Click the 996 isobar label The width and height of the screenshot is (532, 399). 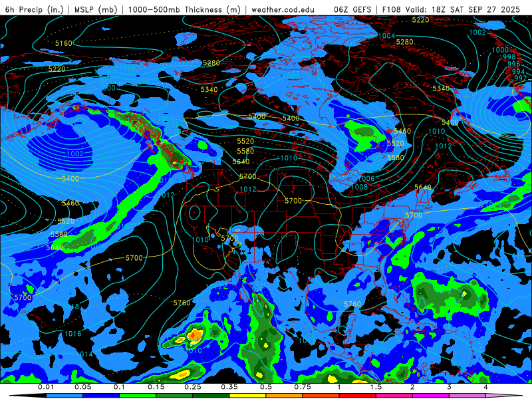pos(513,64)
